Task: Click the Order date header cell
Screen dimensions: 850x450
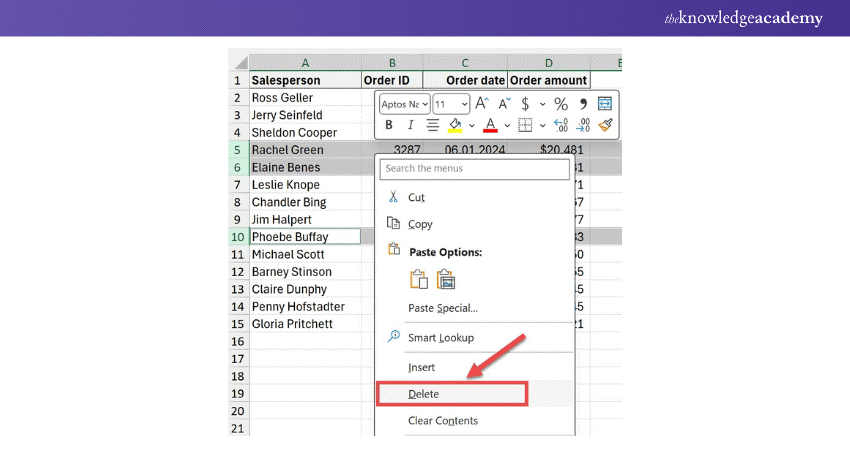Action: click(465, 80)
